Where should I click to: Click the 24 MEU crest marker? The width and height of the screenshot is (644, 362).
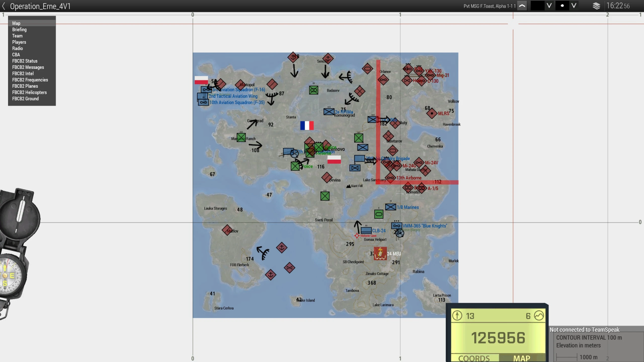379,253
